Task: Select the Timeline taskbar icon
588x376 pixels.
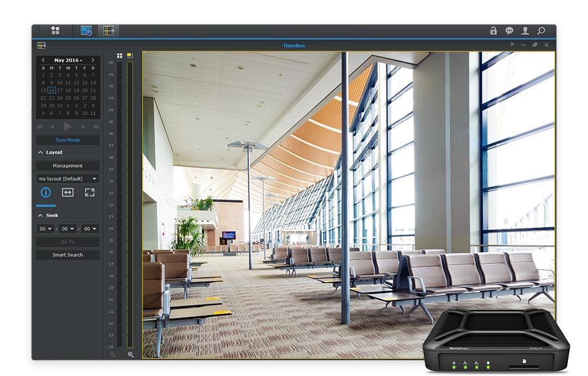Action: (x=109, y=31)
